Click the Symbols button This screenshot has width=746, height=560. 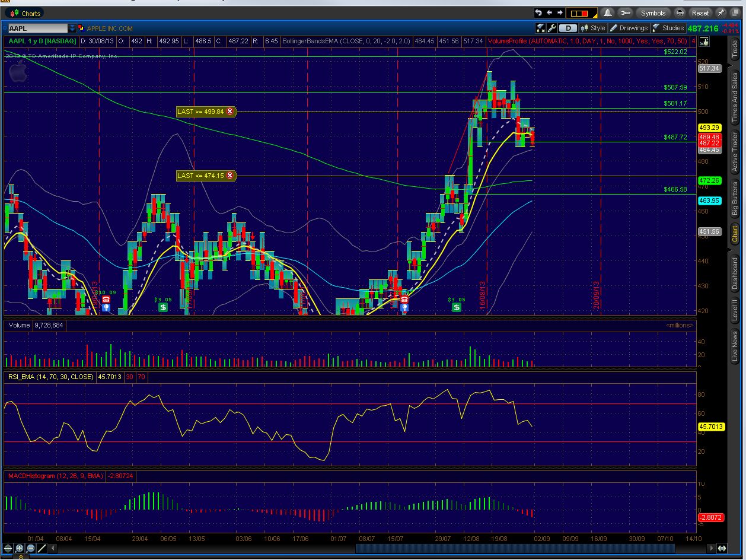tap(653, 13)
